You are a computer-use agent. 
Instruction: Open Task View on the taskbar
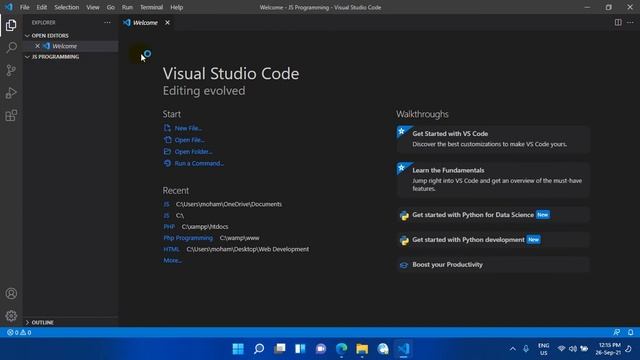(280, 349)
